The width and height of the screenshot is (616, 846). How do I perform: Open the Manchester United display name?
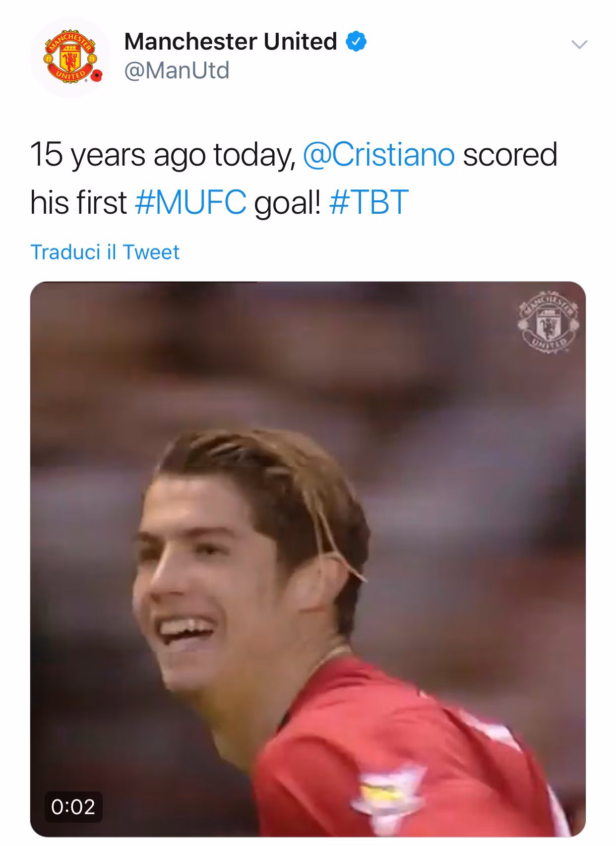(x=231, y=41)
